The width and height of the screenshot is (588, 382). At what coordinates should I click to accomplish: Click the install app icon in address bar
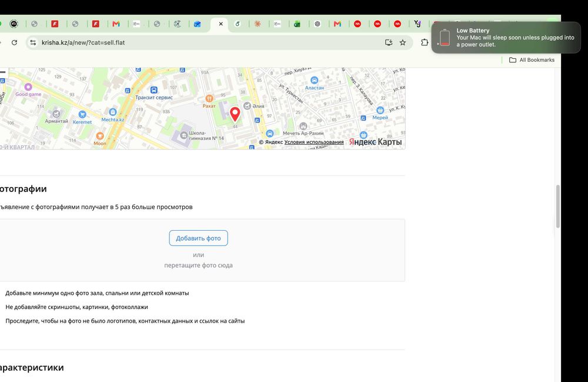(x=389, y=42)
